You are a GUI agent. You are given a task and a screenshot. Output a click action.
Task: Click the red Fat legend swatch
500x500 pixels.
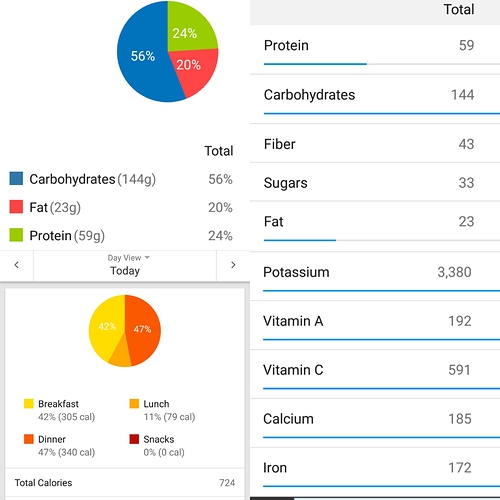coord(16,207)
